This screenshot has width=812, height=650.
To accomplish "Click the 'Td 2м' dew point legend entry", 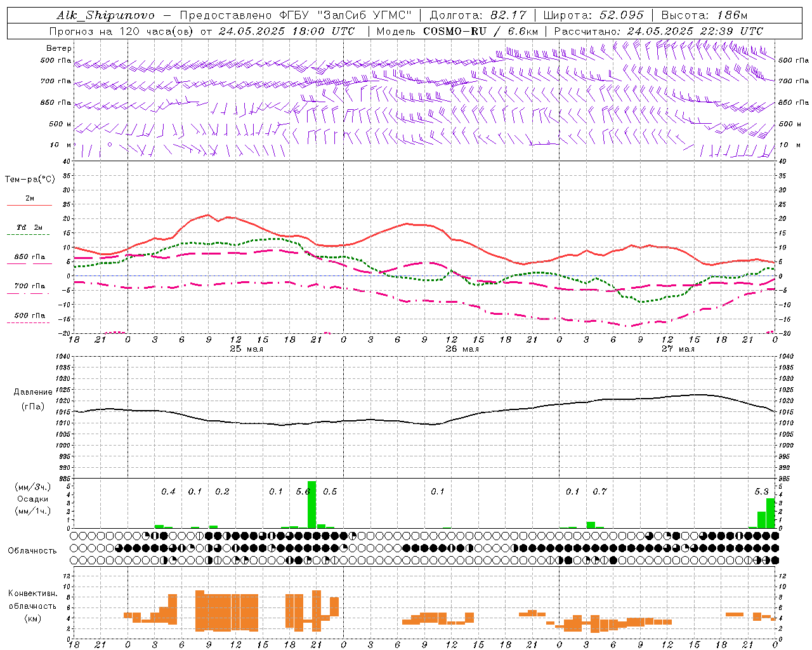I will [x=30, y=227].
